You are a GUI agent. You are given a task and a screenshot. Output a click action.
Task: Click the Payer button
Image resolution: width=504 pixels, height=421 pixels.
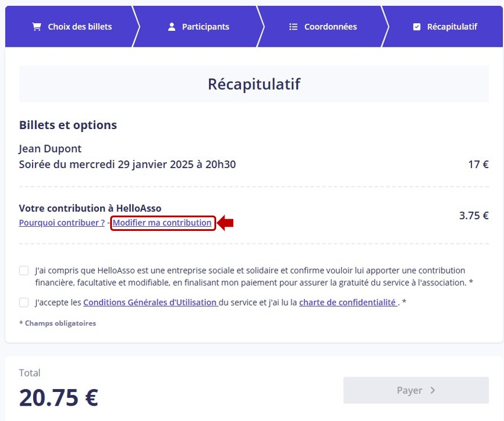416,390
